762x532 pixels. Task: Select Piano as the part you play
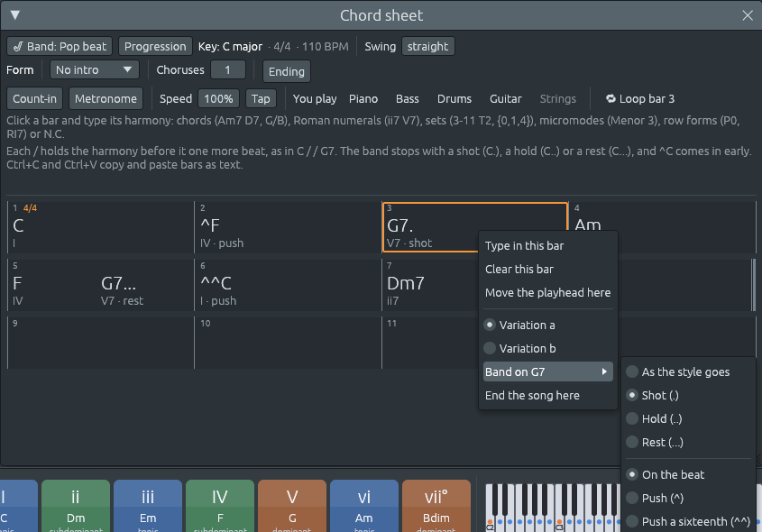pos(363,98)
